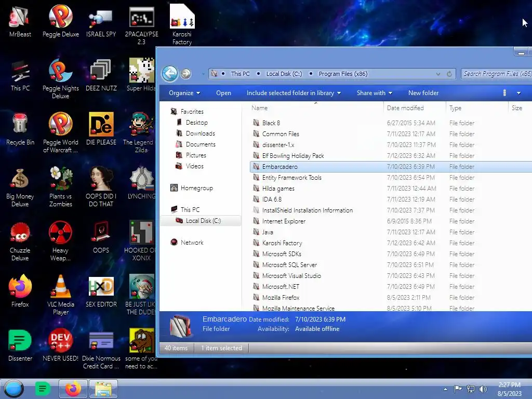Click the Explorer Back arrow button

pyautogui.click(x=170, y=74)
